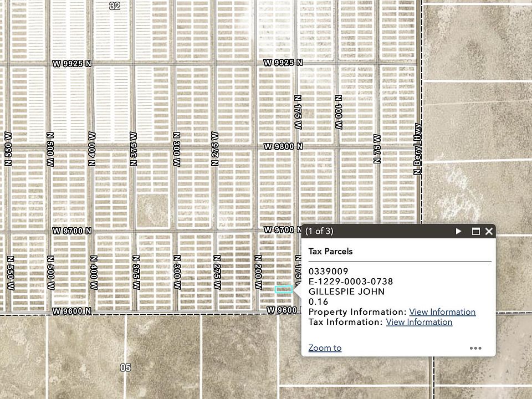Click W 9800 N street label
This screenshot has width=532, height=399.
(x=283, y=146)
